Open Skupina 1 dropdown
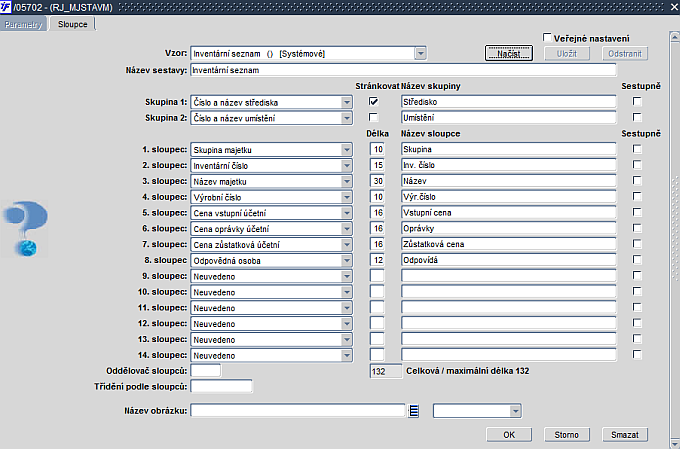The width and height of the screenshot is (680, 449). point(347,102)
